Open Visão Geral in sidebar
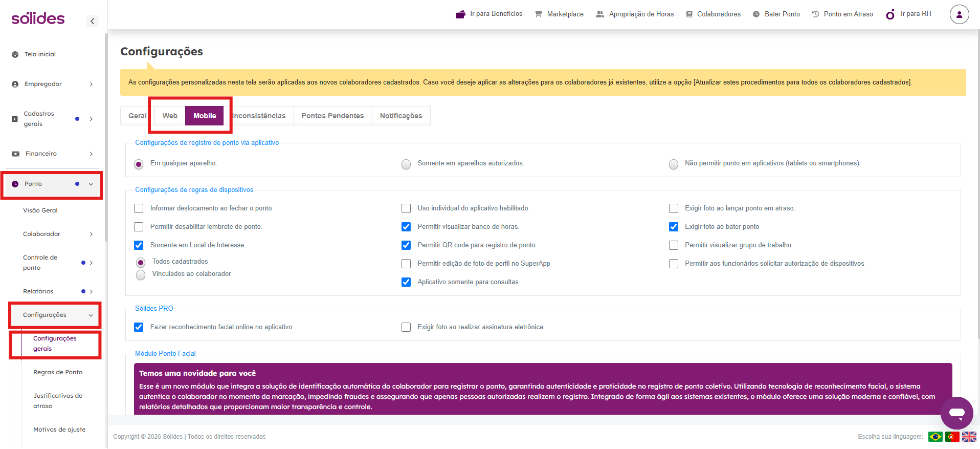Image resolution: width=980 pixels, height=449 pixels. (x=40, y=210)
